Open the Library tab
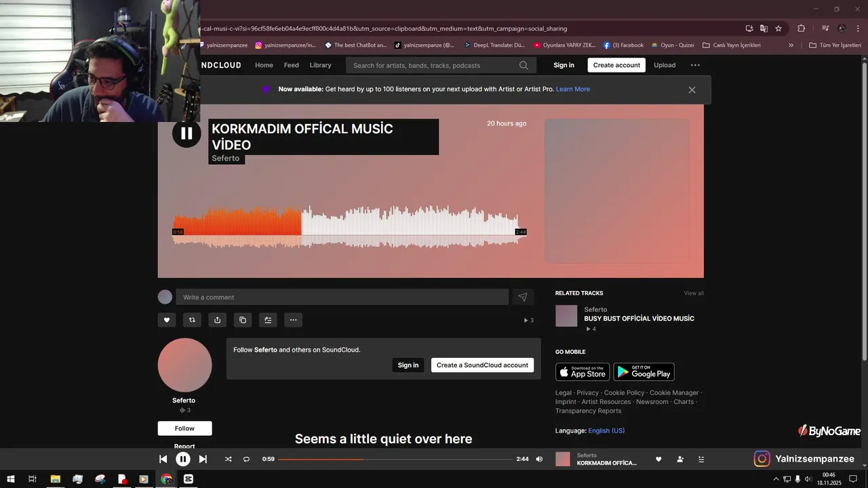Viewport: 868px width, 488px height. tap(320, 65)
